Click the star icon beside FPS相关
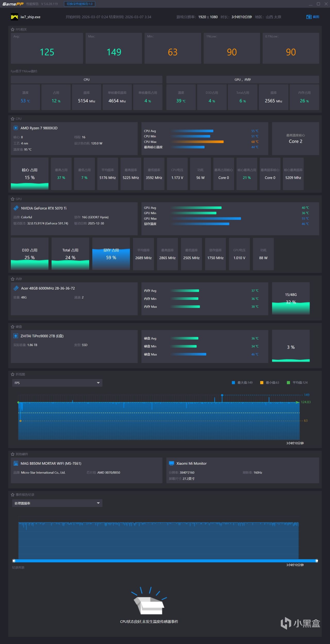The height and width of the screenshot is (644, 330). click(13, 30)
